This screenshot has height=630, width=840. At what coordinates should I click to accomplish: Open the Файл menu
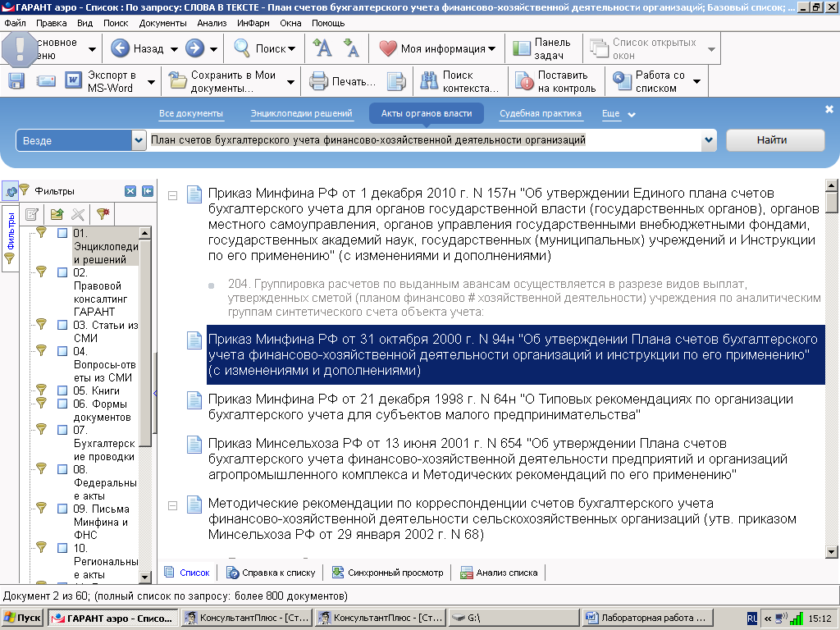pos(15,23)
